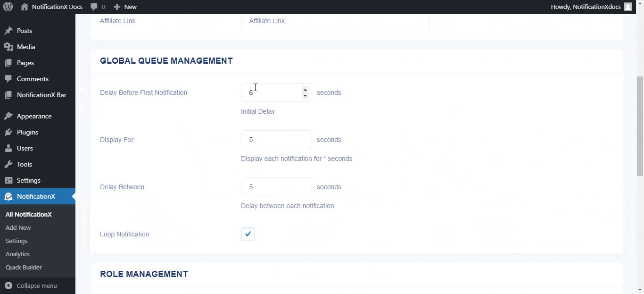Decrement the Delay Before First Notification value
644x294 pixels.
coord(305,96)
